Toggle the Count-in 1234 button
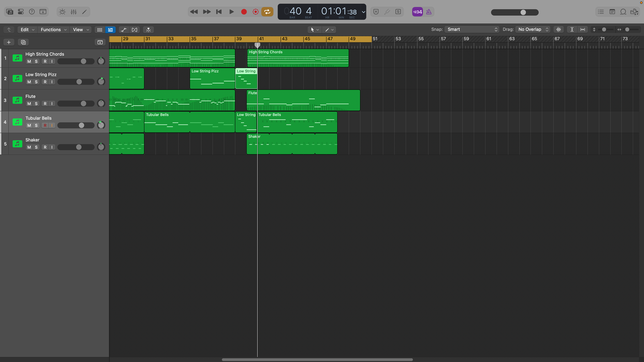644x362 pixels. click(x=417, y=12)
